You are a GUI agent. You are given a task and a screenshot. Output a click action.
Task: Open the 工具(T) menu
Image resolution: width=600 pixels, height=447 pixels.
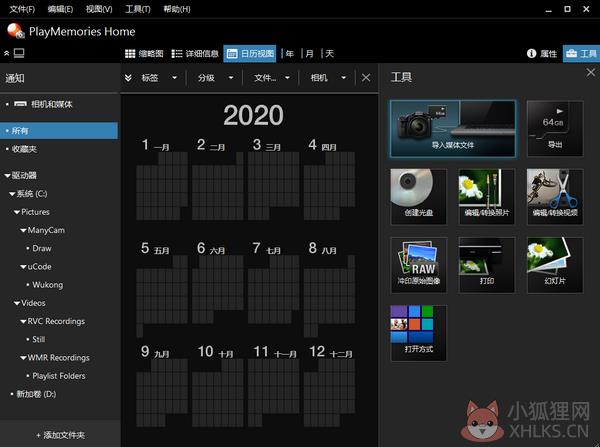[x=138, y=9]
